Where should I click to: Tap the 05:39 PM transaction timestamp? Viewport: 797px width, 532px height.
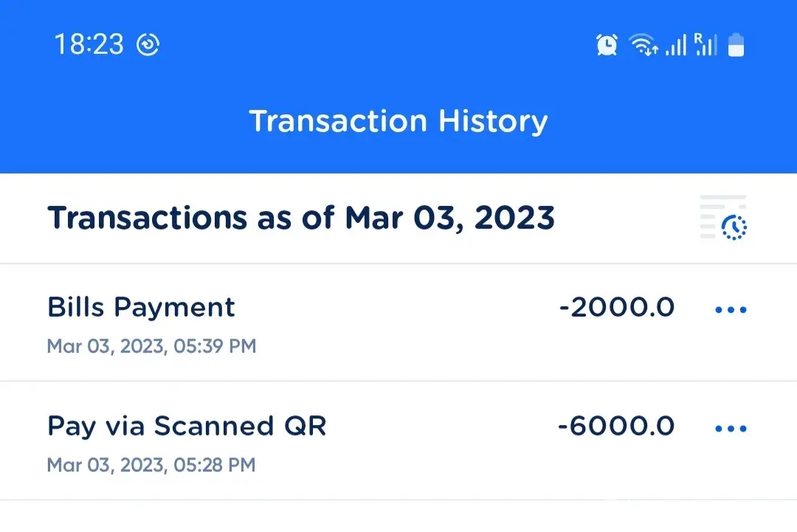click(151, 346)
